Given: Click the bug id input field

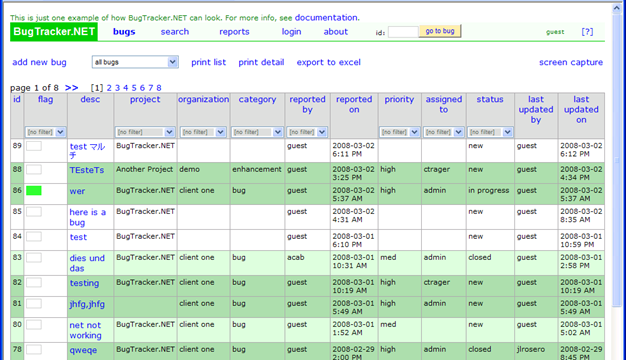Looking at the screenshot, I should [403, 32].
